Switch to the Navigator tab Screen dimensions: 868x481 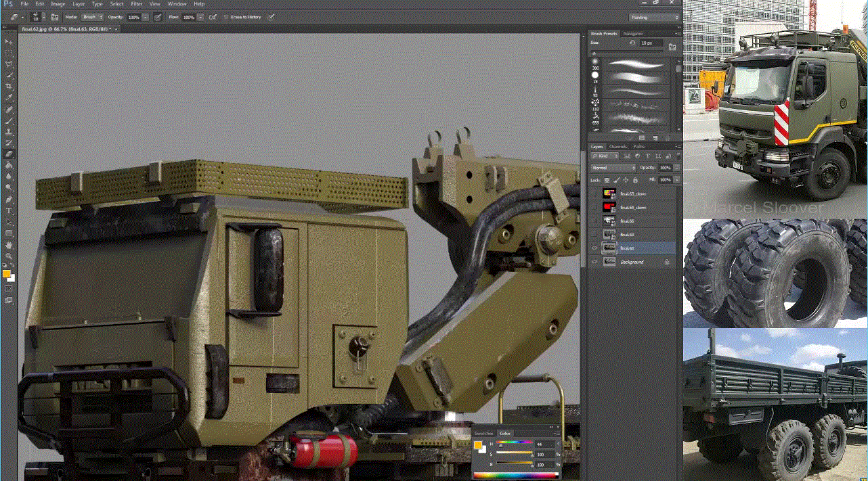(x=633, y=33)
